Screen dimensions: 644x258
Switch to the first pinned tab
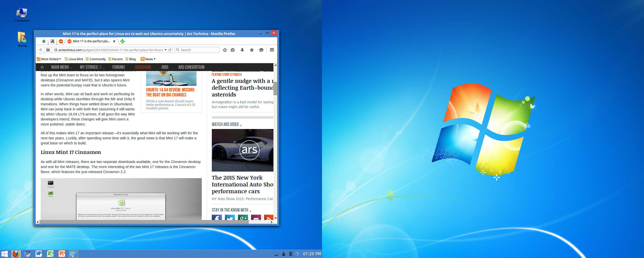pos(44,41)
